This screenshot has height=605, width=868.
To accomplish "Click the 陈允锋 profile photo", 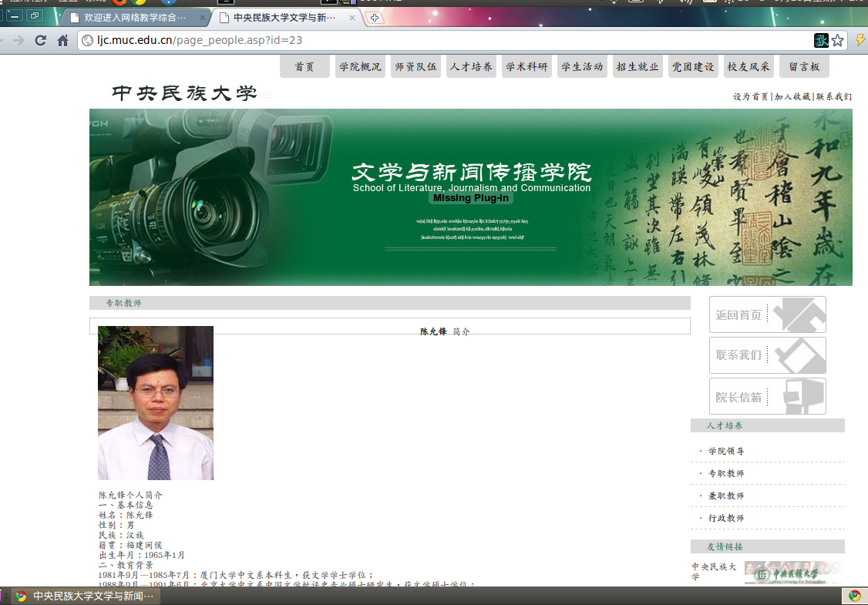I will pyautogui.click(x=156, y=403).
